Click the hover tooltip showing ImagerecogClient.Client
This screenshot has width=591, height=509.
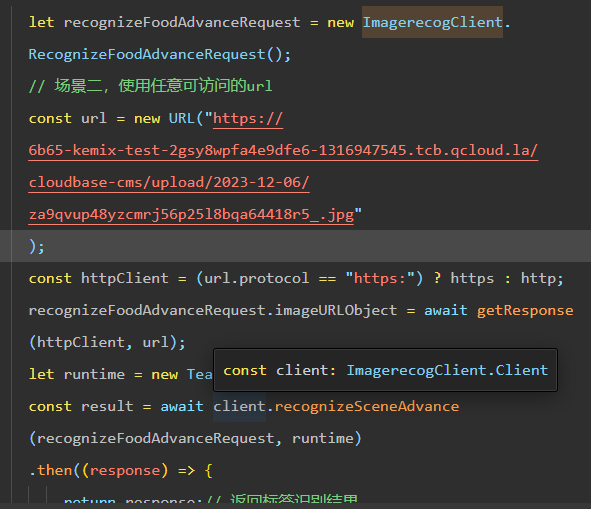(385, 370)
